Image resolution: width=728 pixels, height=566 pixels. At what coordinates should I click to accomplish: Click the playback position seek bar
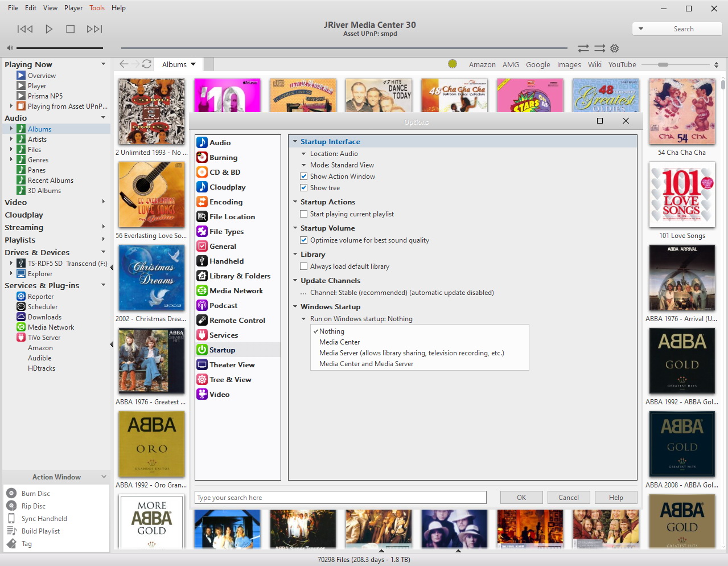pos(344,48)
